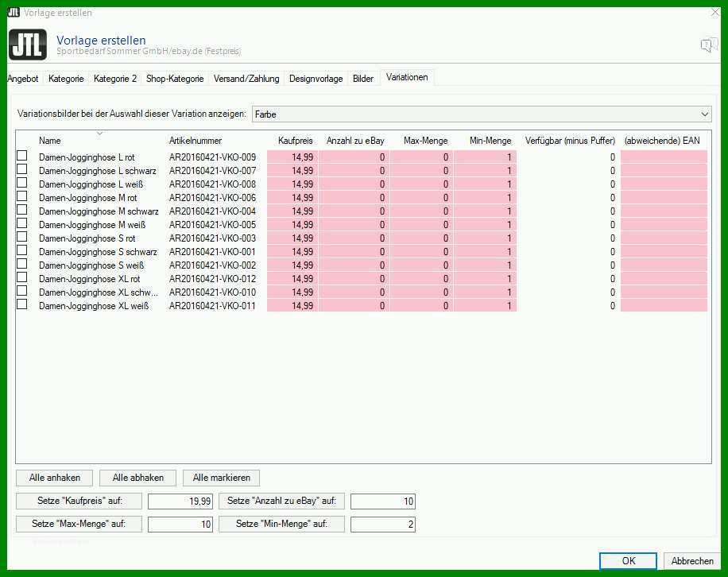Toggle the Name column sort arrow
728x577 pixels.
99,134
